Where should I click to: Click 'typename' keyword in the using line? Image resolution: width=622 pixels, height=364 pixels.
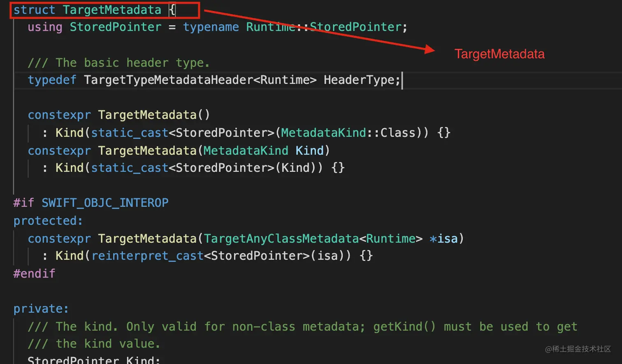(x=211, y=27)
